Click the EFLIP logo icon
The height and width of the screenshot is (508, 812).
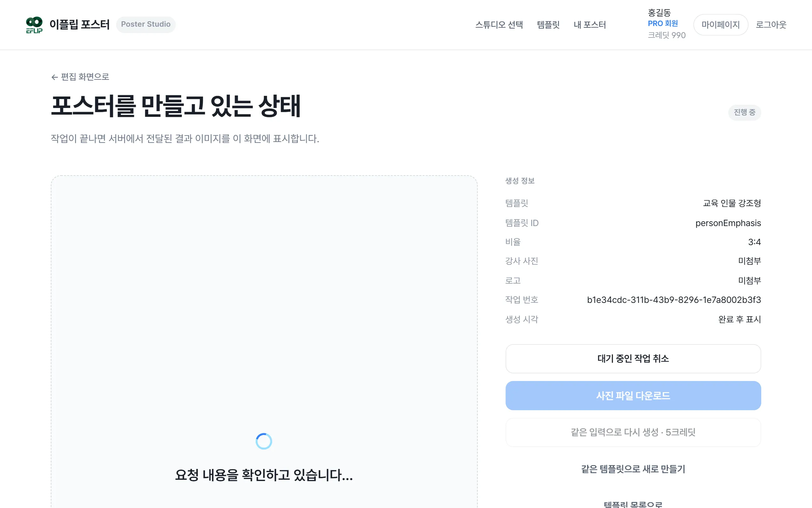(34, 25)
